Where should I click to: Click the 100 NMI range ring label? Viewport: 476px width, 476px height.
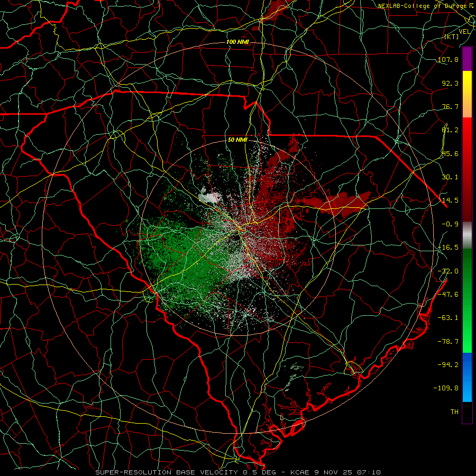[x=237, y=42]
